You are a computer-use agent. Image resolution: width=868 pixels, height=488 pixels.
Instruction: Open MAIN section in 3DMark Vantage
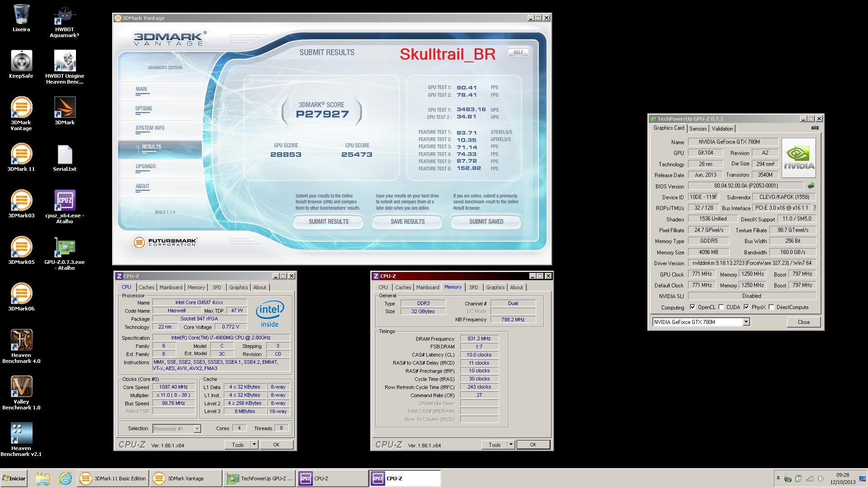[x=141, y=89]
